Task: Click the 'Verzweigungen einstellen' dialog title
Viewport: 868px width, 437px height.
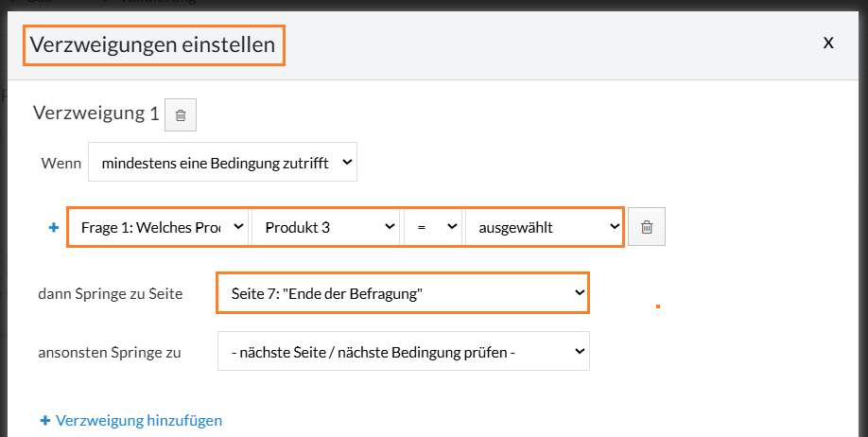Action: 153,44
